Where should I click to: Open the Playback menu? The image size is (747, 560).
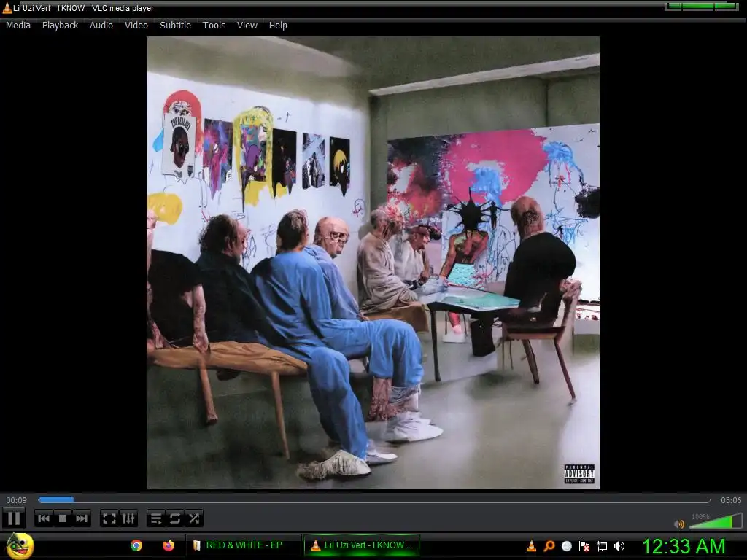(x=60, y=26)
